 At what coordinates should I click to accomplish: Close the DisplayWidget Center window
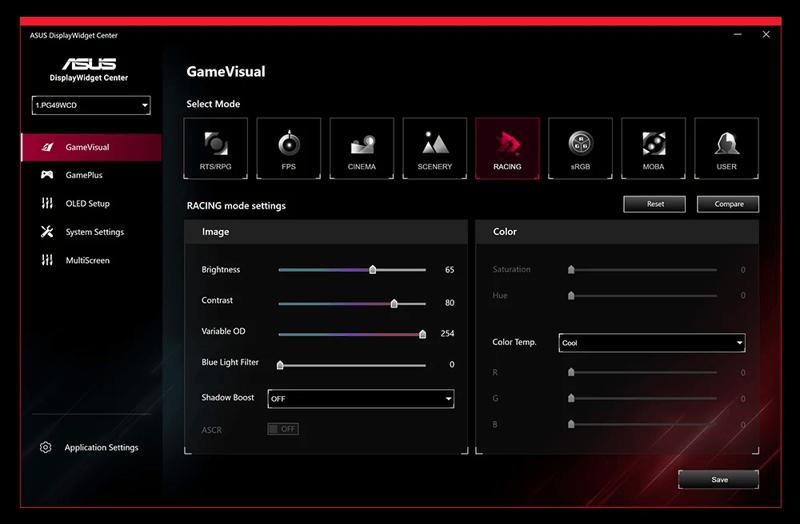point(766,34)
